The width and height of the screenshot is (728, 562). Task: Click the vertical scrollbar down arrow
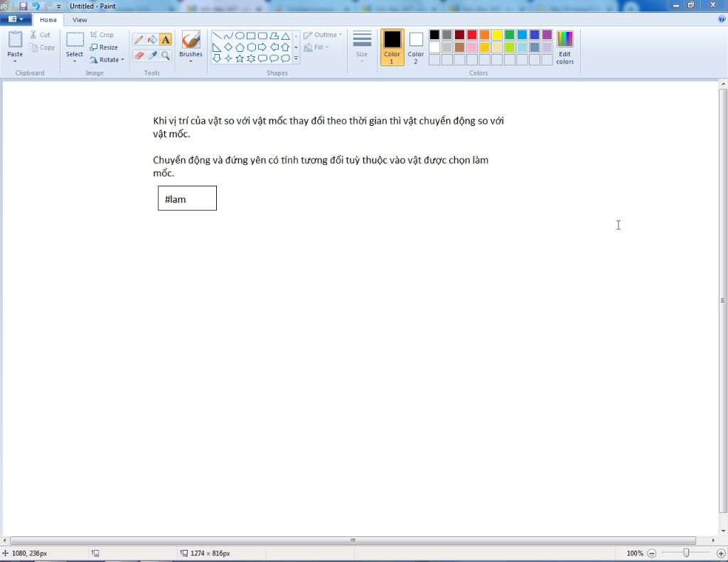click(x=723, y=531)
